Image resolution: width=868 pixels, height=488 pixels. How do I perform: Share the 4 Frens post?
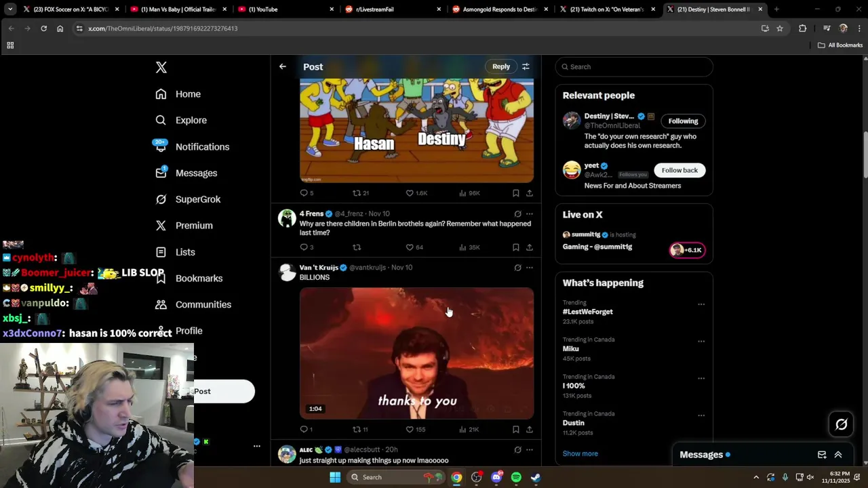point(530,247)
